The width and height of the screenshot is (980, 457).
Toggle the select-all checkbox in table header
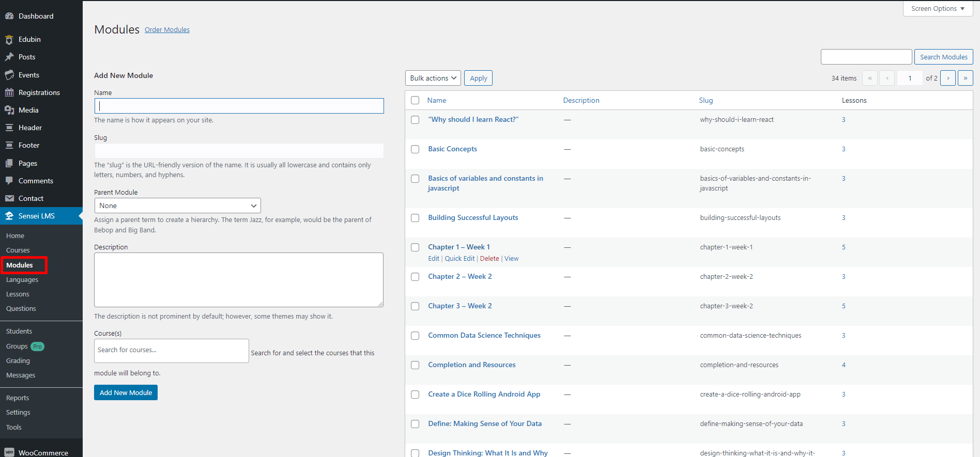tap(415, 100)
